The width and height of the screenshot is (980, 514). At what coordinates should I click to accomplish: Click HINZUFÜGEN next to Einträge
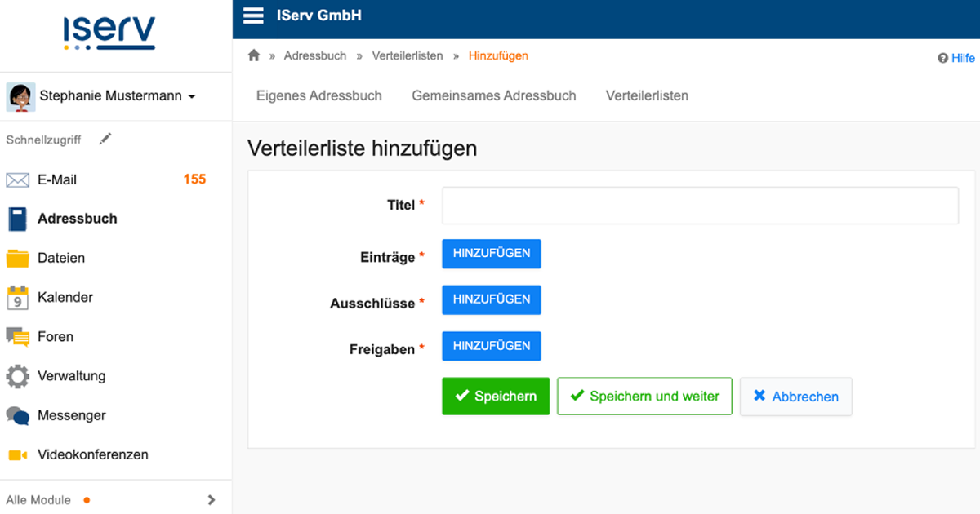492,253
